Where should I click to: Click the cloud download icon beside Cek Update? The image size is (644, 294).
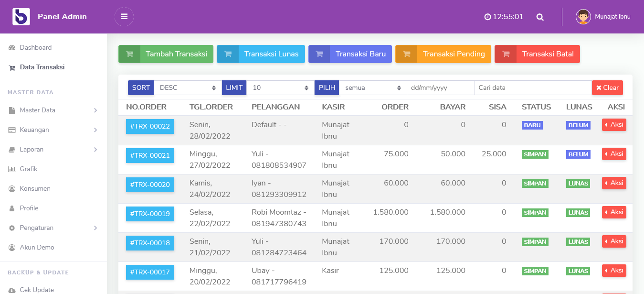tap(12, 290)
